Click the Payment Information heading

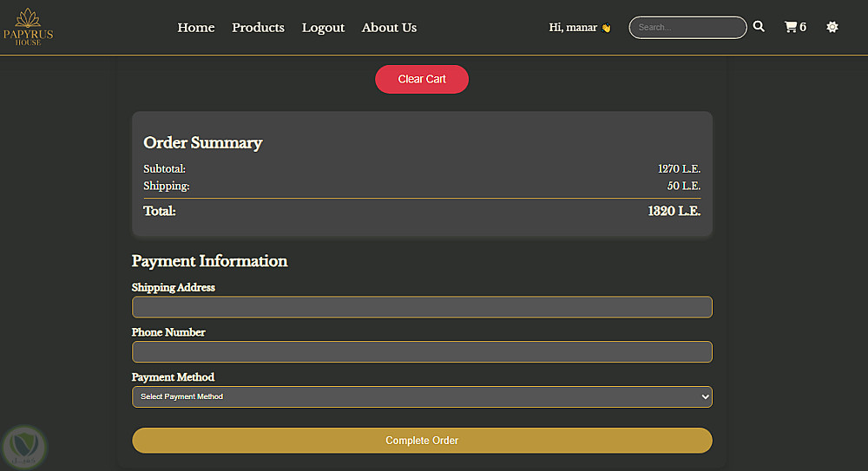coord(209,261)
